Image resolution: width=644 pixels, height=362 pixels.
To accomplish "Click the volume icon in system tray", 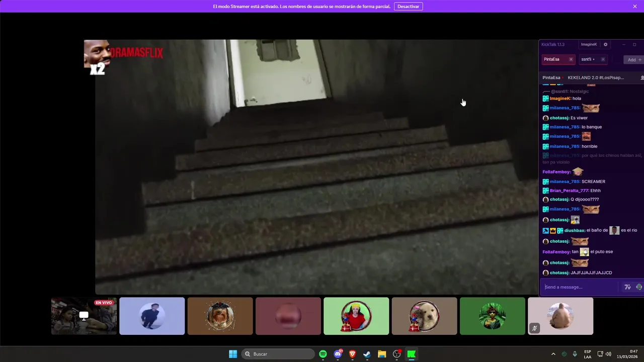I will pos(609,354).
